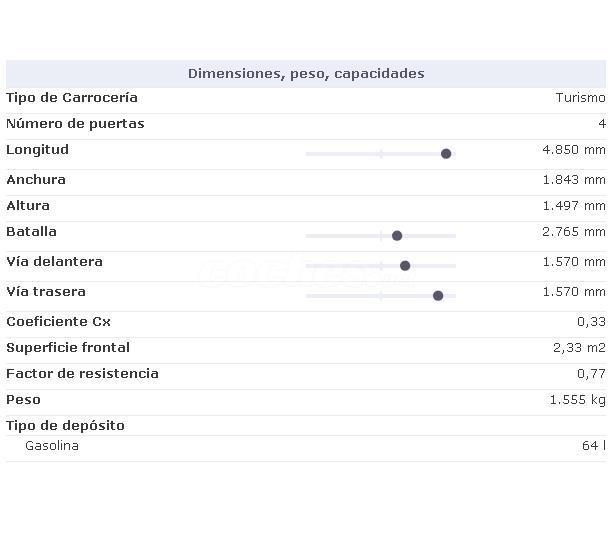613x539 pixels.
Task: Click the Turismo value
Action: [x=580, y=98]
